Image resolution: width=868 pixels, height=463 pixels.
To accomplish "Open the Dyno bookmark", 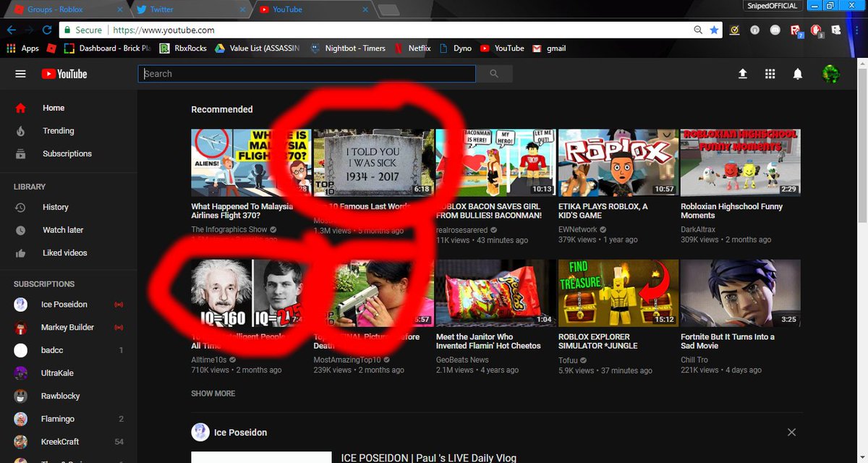I will tap(455, 48).
